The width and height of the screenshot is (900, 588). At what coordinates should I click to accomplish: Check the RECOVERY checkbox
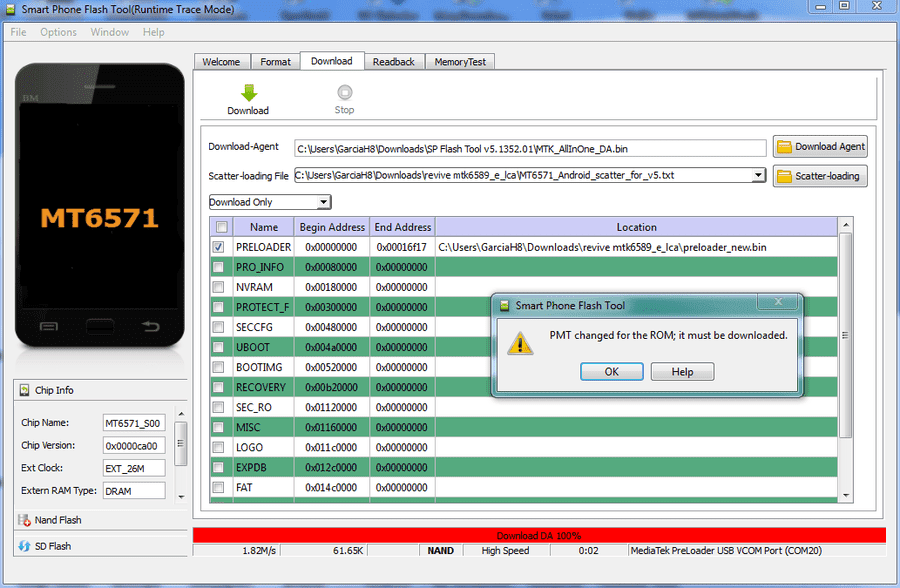point(218,387)
